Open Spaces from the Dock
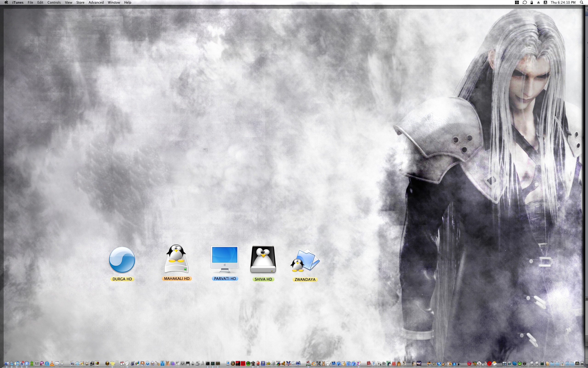The width and height of the screenshot is (588, 368). coord(504,363)
